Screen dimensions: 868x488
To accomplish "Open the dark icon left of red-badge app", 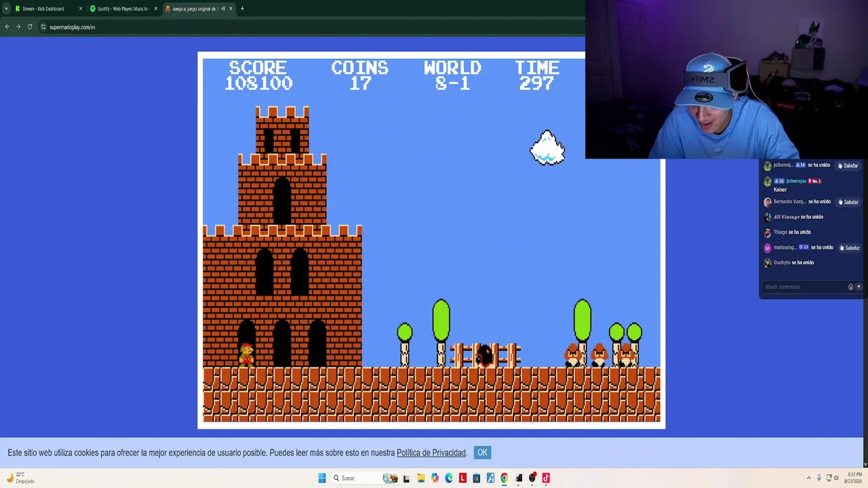I will point(519,478).
